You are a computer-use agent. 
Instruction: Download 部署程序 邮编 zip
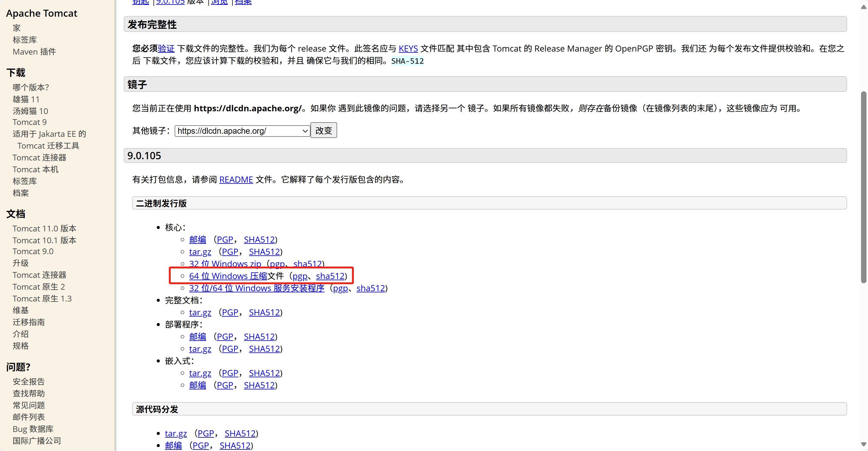[197, 336]
